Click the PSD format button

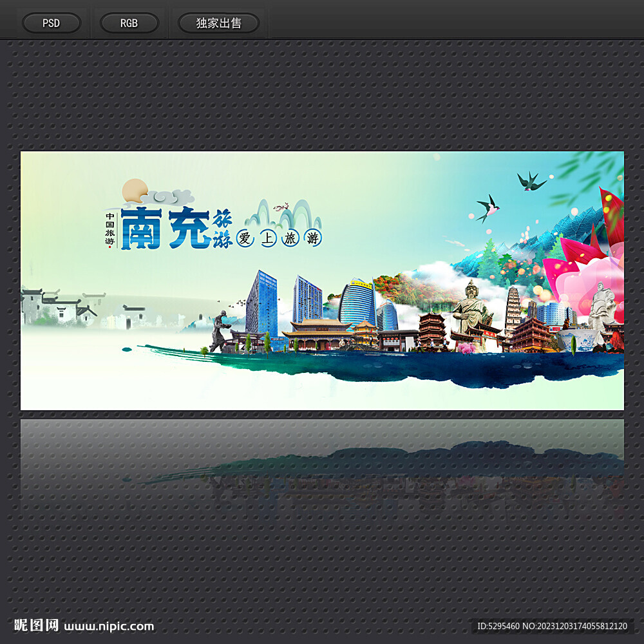[52, 23]
